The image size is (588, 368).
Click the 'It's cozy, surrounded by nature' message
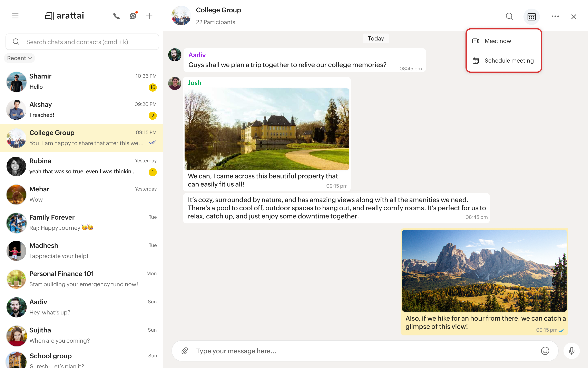[x=336, y=208]
